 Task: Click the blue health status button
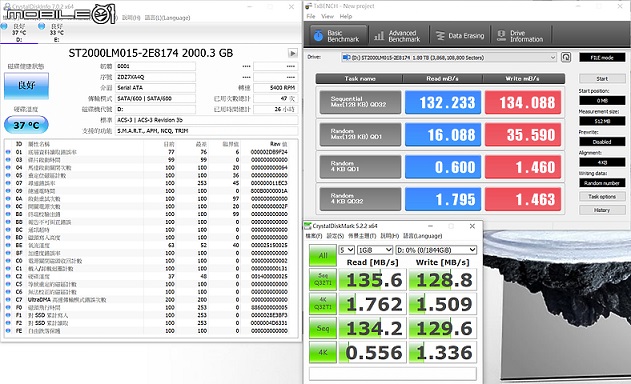tap(26, 85)
